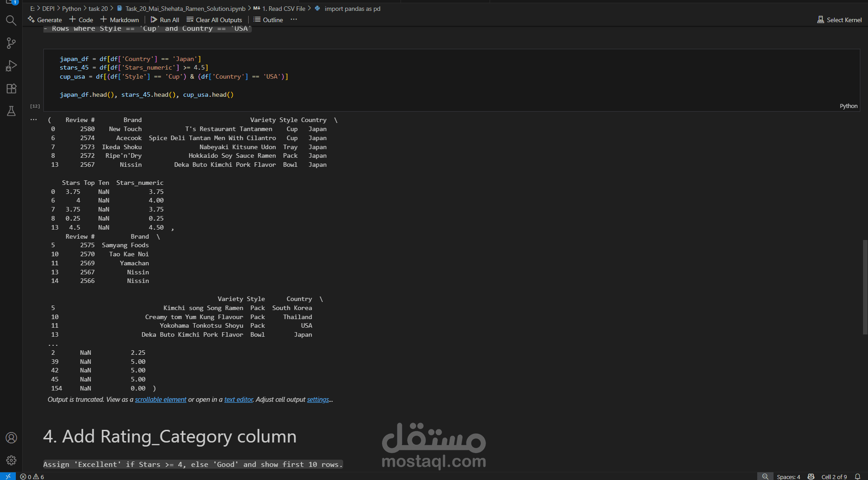Click the execution count [12] label
The height and width of the screenshot is (480, 868).
pyautogui.click(x=35, y=106)
